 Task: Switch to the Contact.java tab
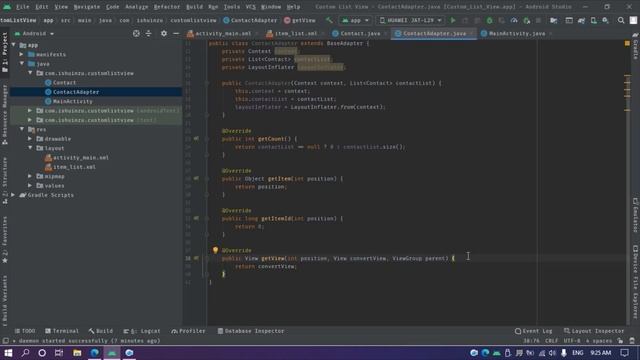(x=360, y=33)
